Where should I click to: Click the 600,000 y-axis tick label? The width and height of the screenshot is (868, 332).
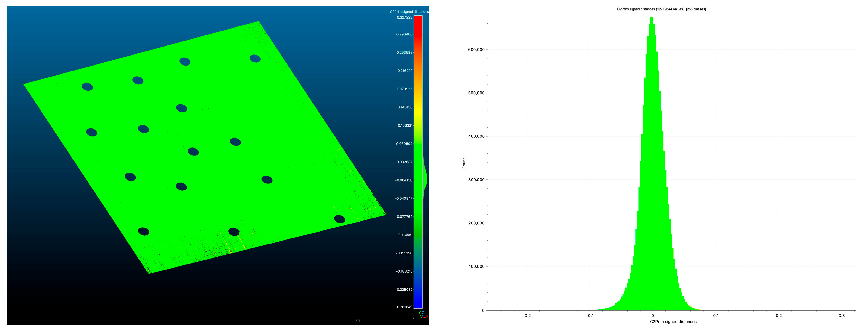(x=476, y=50)
